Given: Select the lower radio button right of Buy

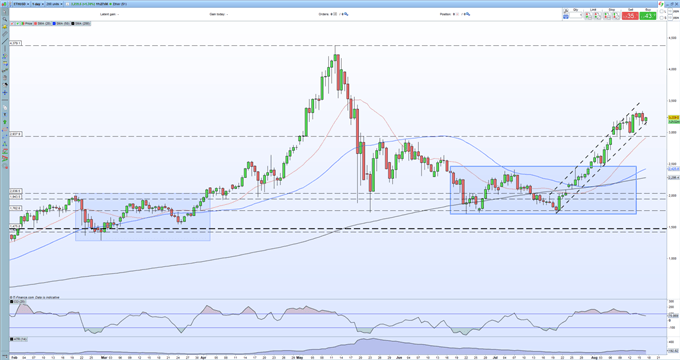Looking at the screenshot, I should point(661,17).
